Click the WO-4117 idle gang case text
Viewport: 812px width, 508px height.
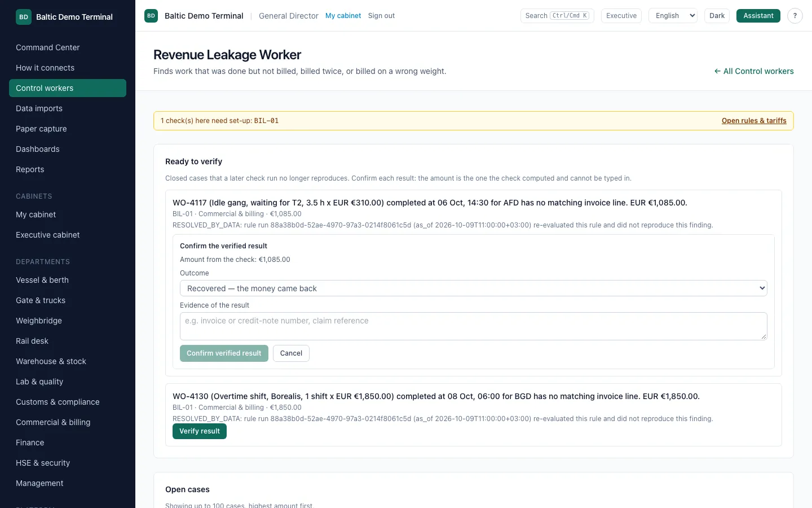click(x=430, y=203)
